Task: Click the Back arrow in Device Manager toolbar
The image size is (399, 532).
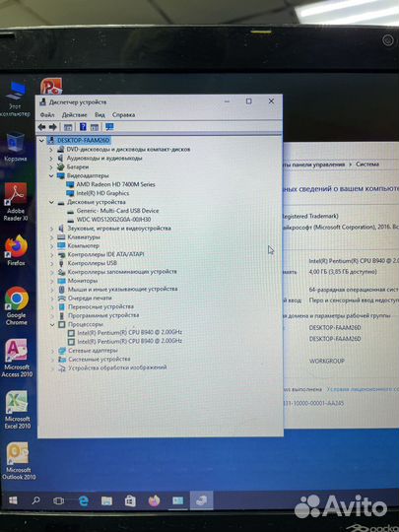Action: click(41, 127)
